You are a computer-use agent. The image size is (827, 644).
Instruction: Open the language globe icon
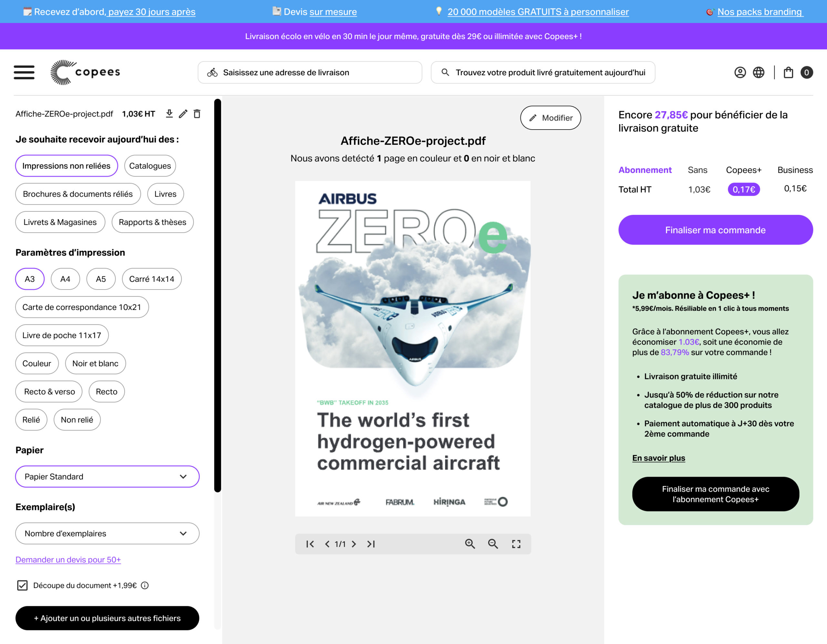[x=759, y=72]
